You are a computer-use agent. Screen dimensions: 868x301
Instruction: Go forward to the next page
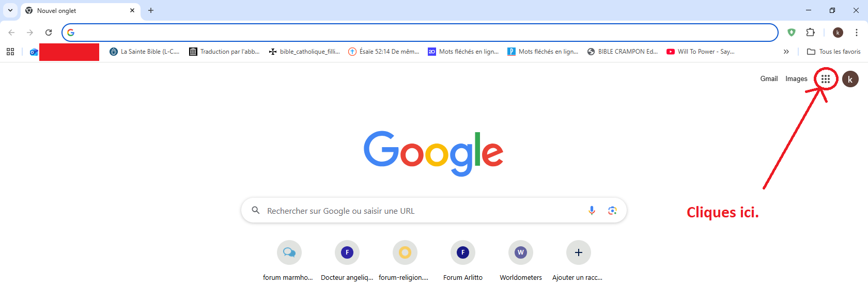tap(30, 33)
